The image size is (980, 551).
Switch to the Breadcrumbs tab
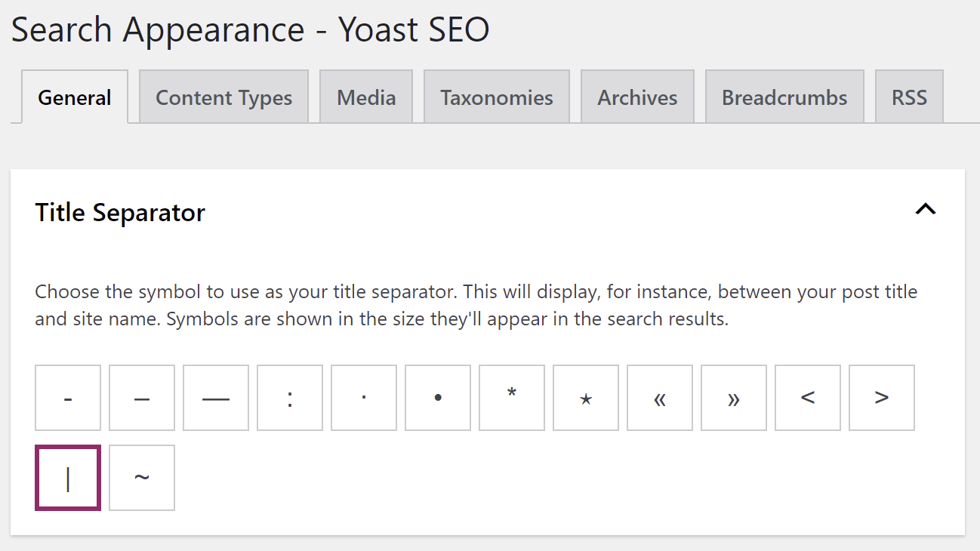pyautogui.click(x=784, y=97)
